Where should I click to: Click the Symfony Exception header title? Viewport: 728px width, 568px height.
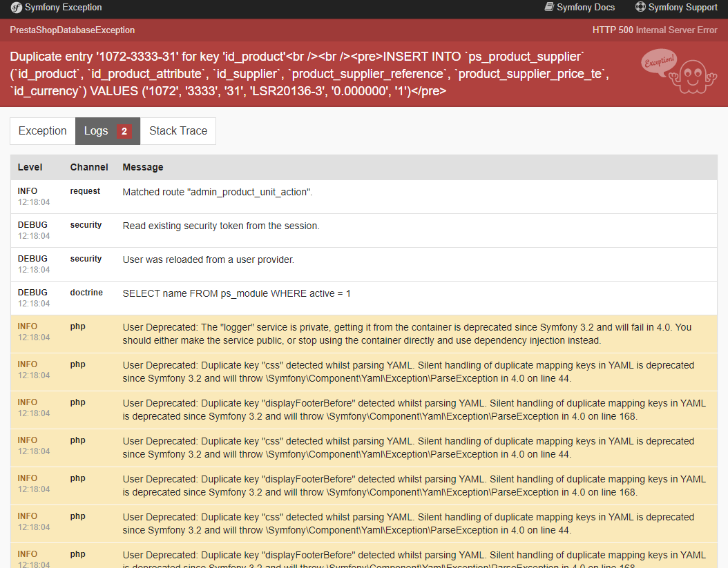click(63, 8)
